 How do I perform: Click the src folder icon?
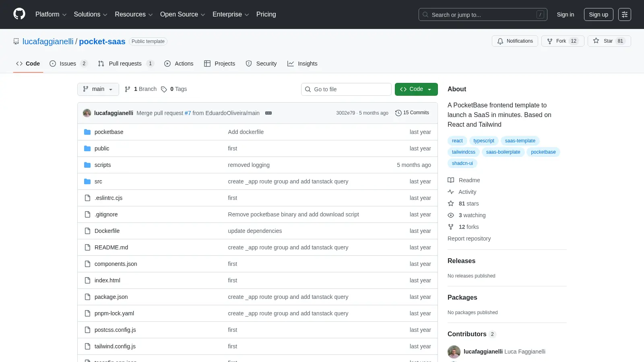87,181
